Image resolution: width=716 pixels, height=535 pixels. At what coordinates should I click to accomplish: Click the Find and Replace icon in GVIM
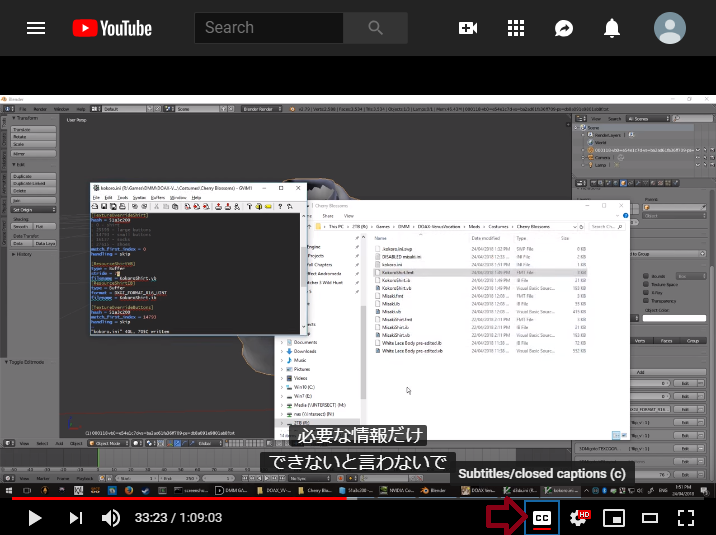tap(188, 207)
